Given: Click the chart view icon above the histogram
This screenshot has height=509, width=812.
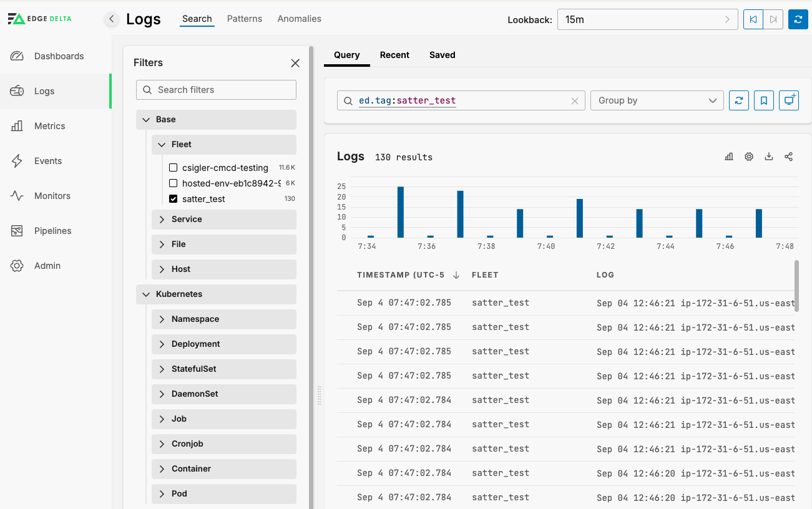Looking at the screenshot, I should [x=729, y=157].
